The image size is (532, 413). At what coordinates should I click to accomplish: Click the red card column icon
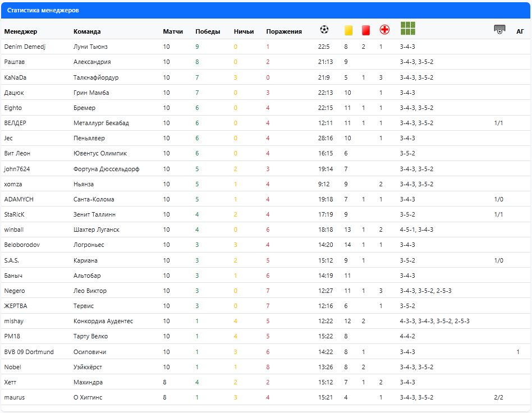[x=365, y=30]
